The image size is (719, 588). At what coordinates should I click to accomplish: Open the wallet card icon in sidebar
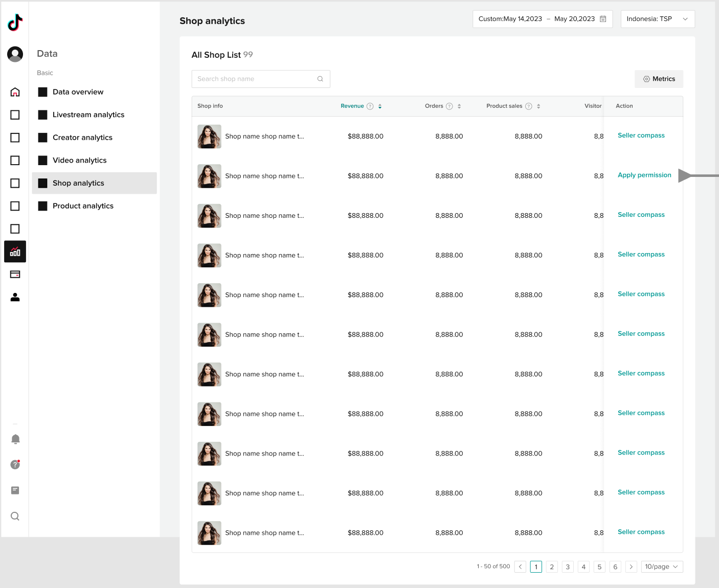coord(15,275)
